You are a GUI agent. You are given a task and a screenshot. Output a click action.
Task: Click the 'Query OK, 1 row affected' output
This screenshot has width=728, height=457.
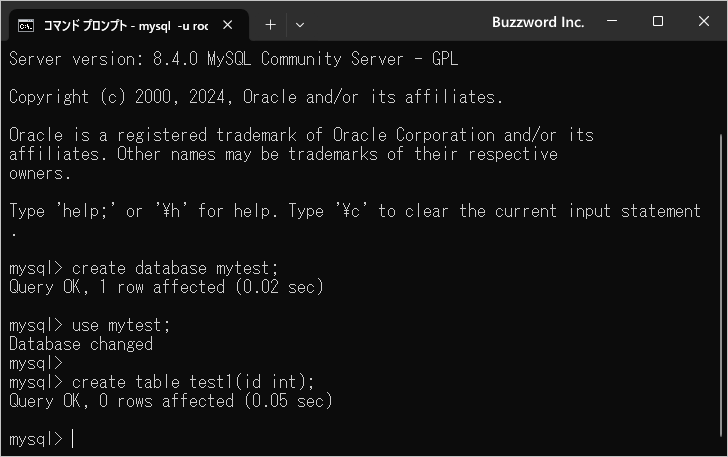coord(166,287)
